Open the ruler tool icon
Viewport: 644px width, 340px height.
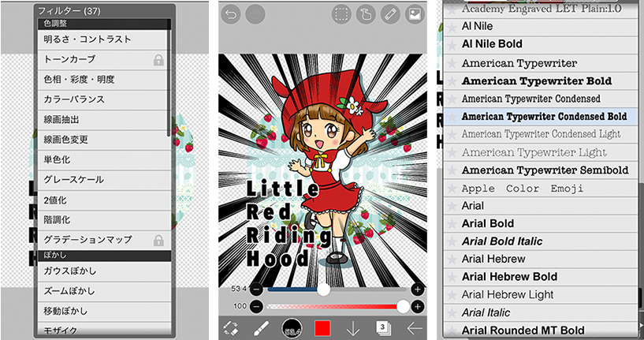coord(391,14)
